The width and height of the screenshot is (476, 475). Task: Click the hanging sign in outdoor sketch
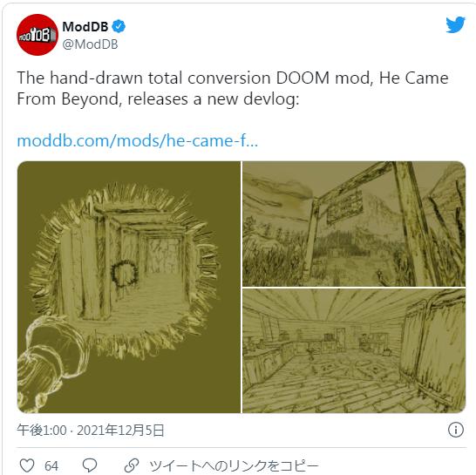[x=344, y=206]
